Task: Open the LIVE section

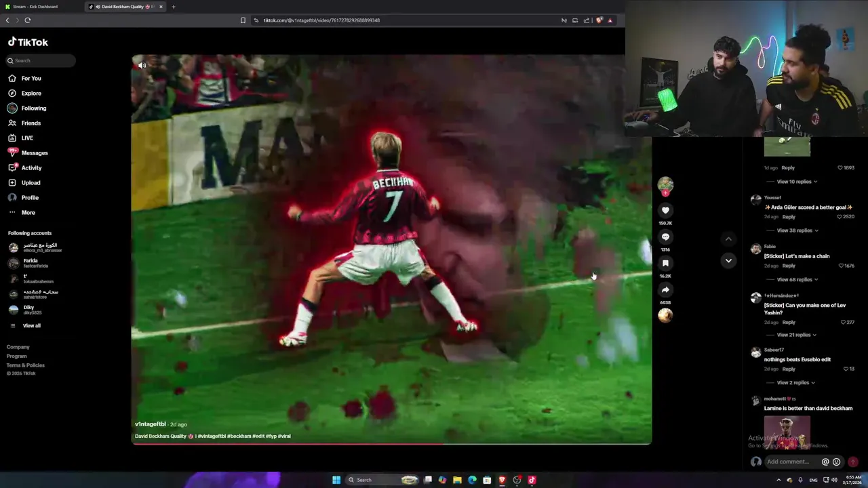Action: pos(20,138)
